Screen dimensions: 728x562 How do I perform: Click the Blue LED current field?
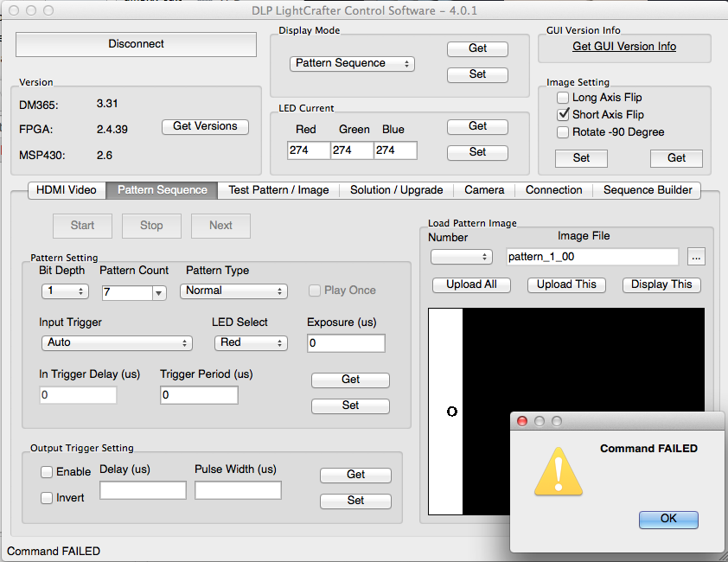[x=395, y=150]
